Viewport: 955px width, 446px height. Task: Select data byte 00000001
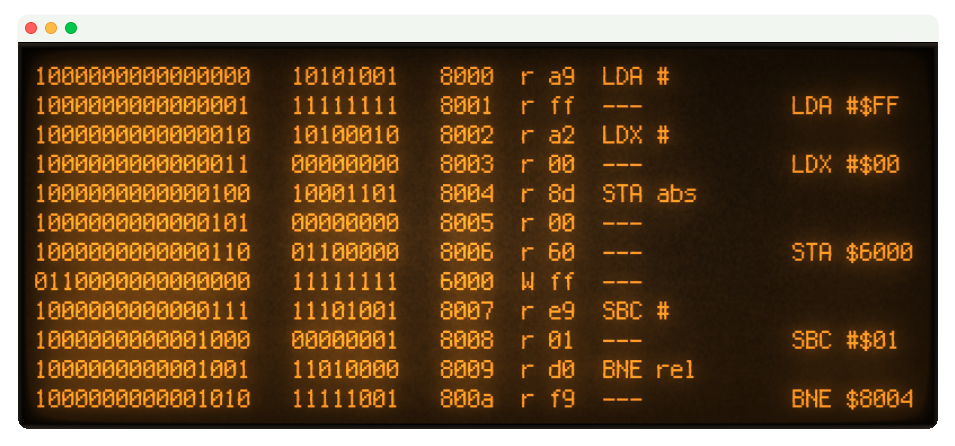click(x=345, y=341)
